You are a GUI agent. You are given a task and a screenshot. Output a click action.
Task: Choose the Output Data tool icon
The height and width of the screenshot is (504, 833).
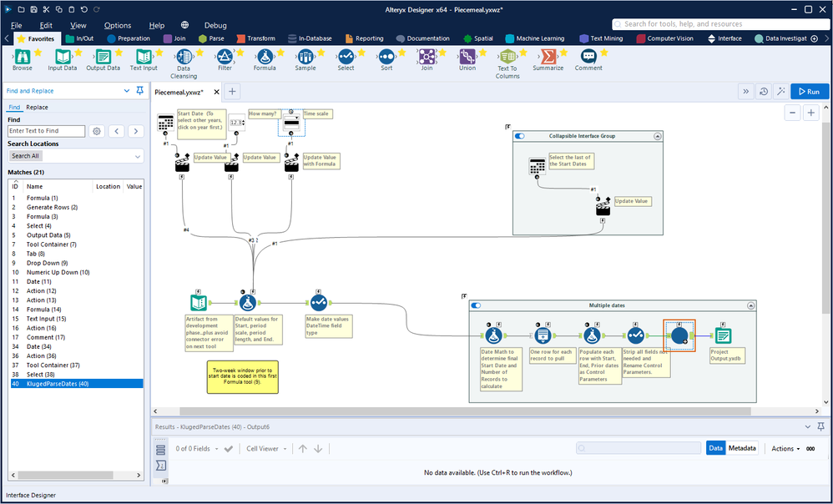[x=103, y=58]
